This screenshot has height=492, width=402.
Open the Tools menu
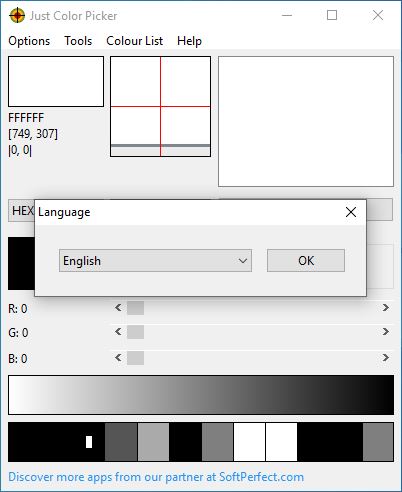pyautogui.click(x=78, y=41)
